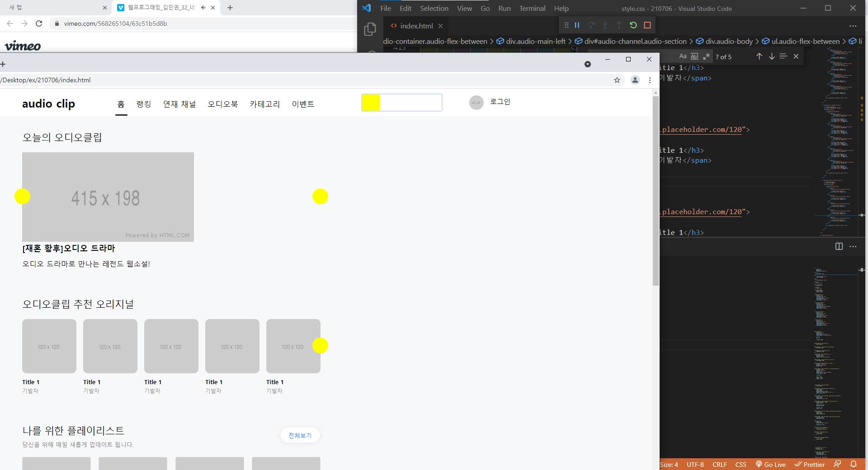This screenshot has width=868, height=470.
Task: Click the 전체보기 button
Action: pos(300,435)
